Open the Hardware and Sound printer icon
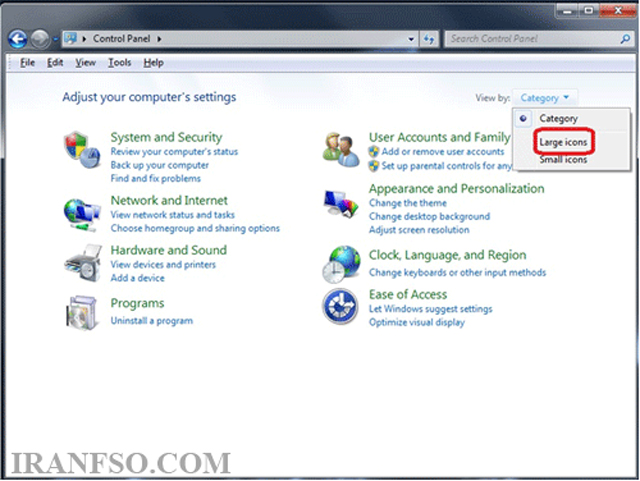640x481 pixels. (x=83, y=263)
